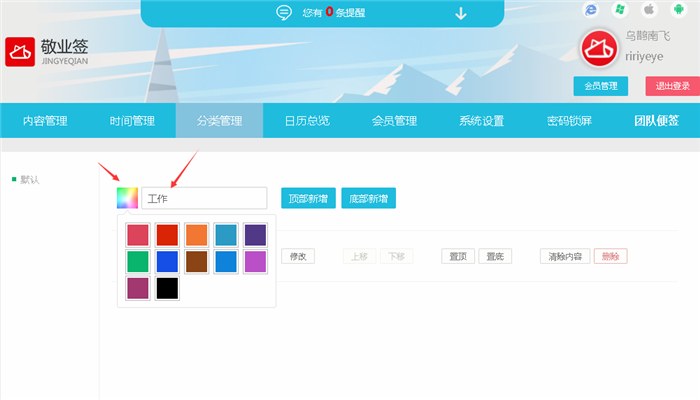Click the 下移 button
Image resolution: width=700 pixels, height=400 pixels.
[x=396, y=256]
